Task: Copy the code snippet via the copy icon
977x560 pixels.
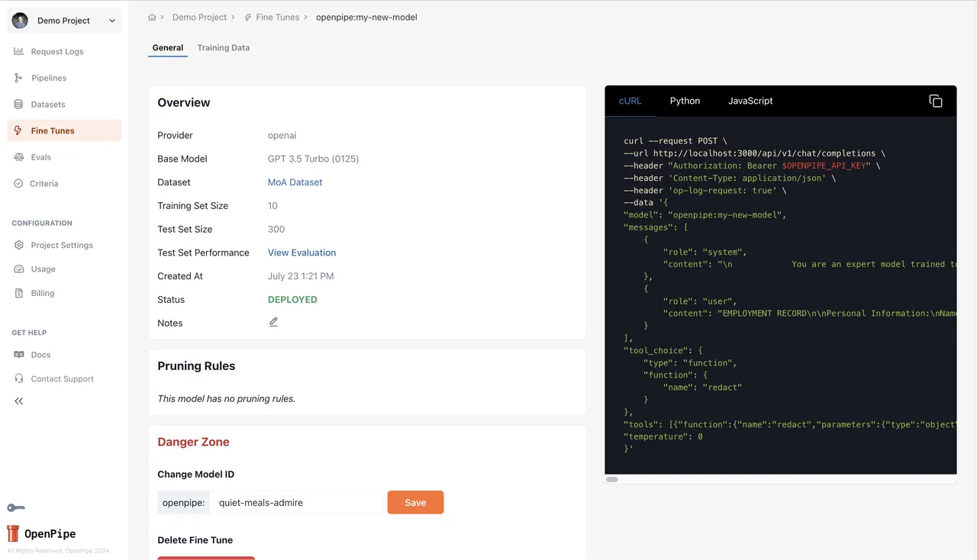Action: (x=936, y=101)
